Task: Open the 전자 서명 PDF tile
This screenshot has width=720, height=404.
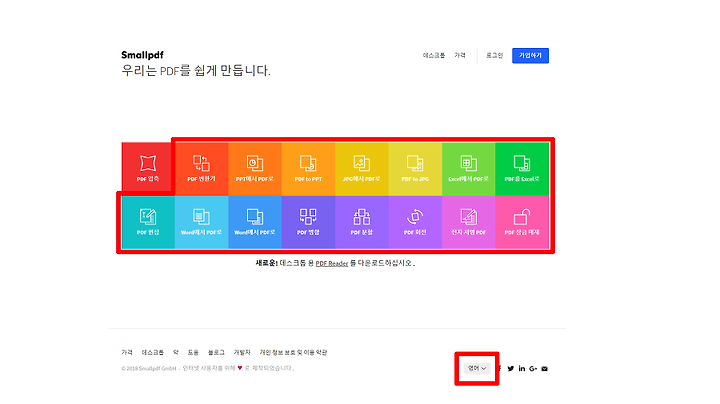Action: click(468, 222)
